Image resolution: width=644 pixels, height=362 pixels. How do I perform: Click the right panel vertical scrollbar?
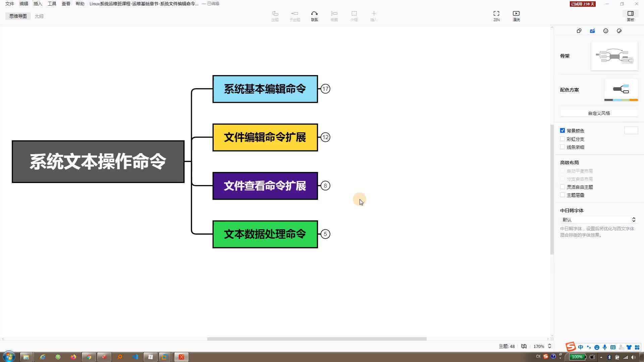[x=552, y=189]
